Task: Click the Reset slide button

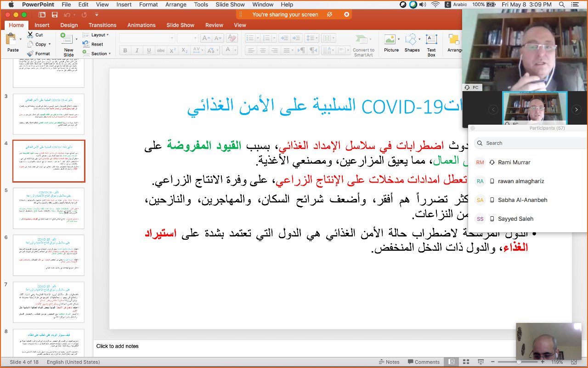Action: 97,45
